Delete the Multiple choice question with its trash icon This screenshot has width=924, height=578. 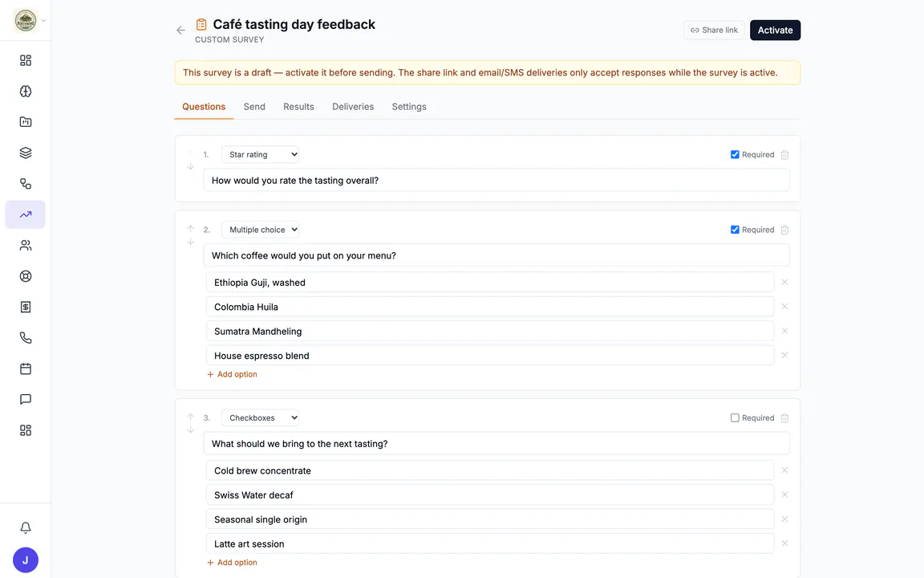(x=784, y=230)
